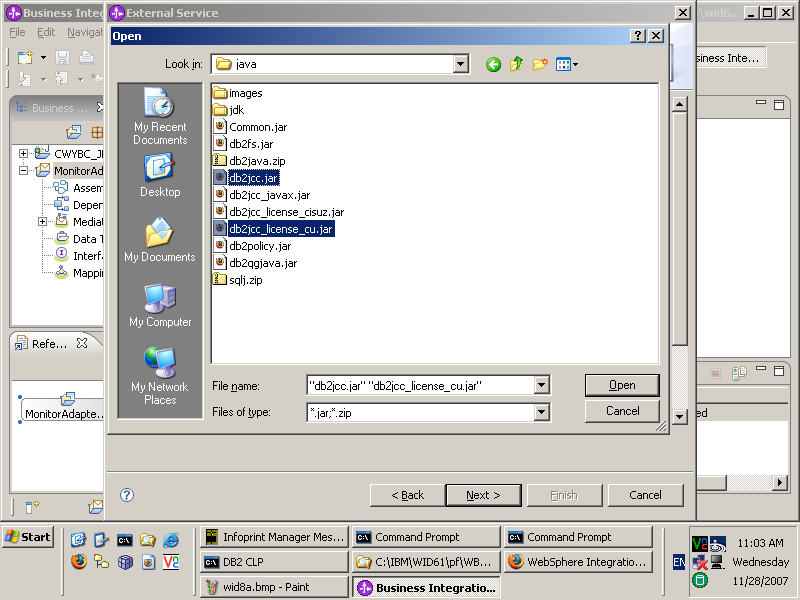This screenshot has width=800, height=600.
Task: Cancel the Open file dialog
Action: point(622,411)
